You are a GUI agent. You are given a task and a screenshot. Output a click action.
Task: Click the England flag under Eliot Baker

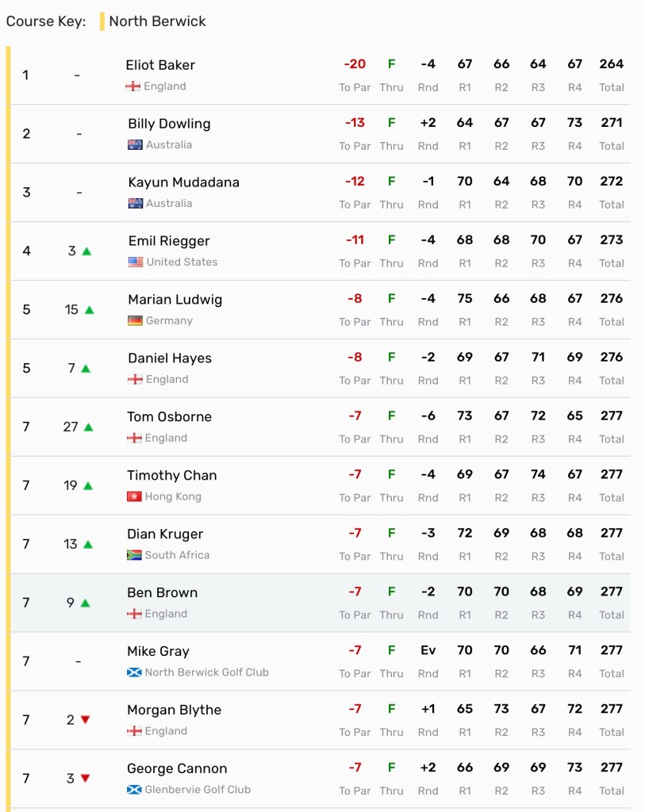coord(132,86)
